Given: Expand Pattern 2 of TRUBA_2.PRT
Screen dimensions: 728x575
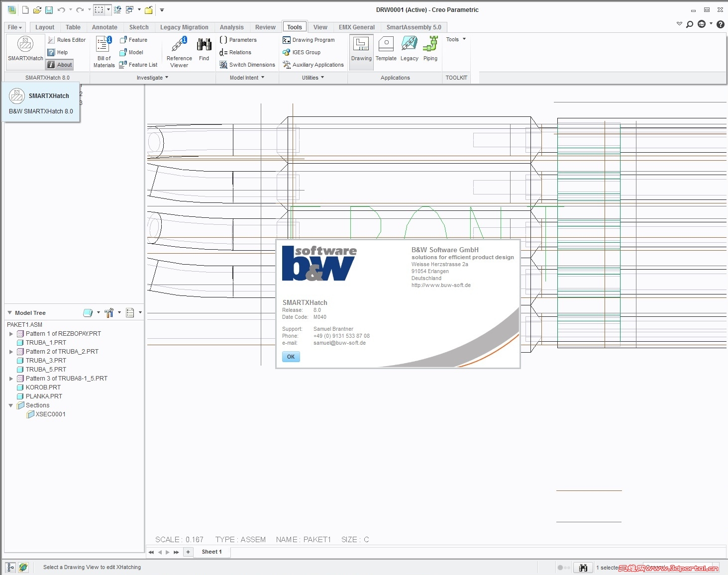Looking at the screenshot, I should pyautogui.click(x=11, y=352).
